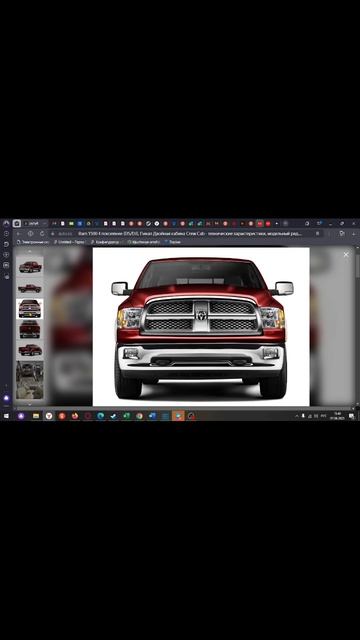The width and height of the screenshot is (360, 640).
Task: Open the Untitled bookmark in the bookmarks bar
Action: point(69,242)
